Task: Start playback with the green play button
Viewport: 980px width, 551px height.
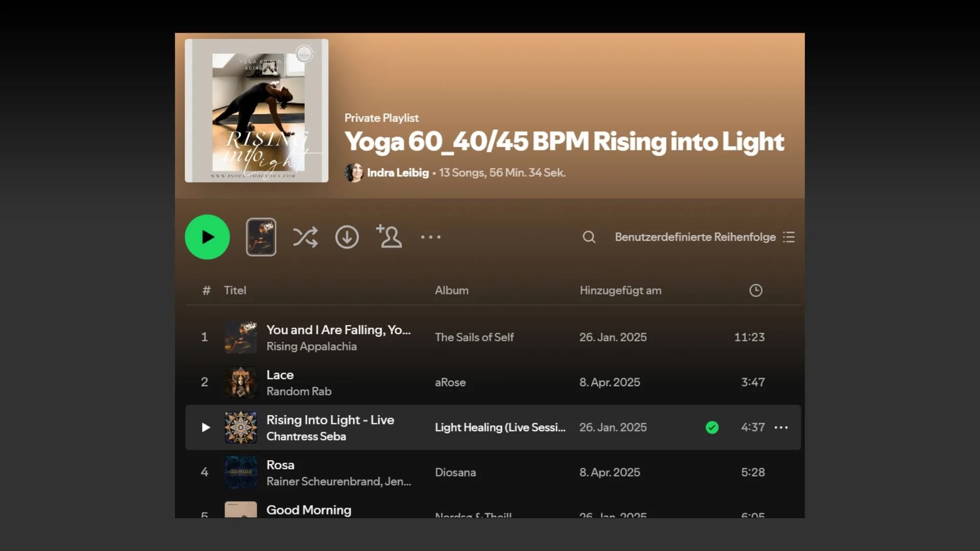Action: pyautogui.click(x=207, y=237)
